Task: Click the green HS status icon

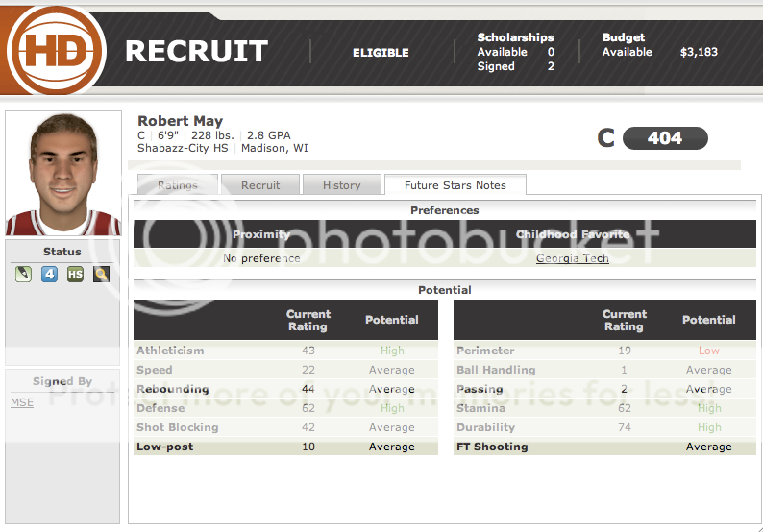Action: pyautogui.click(x=75, y=275)
